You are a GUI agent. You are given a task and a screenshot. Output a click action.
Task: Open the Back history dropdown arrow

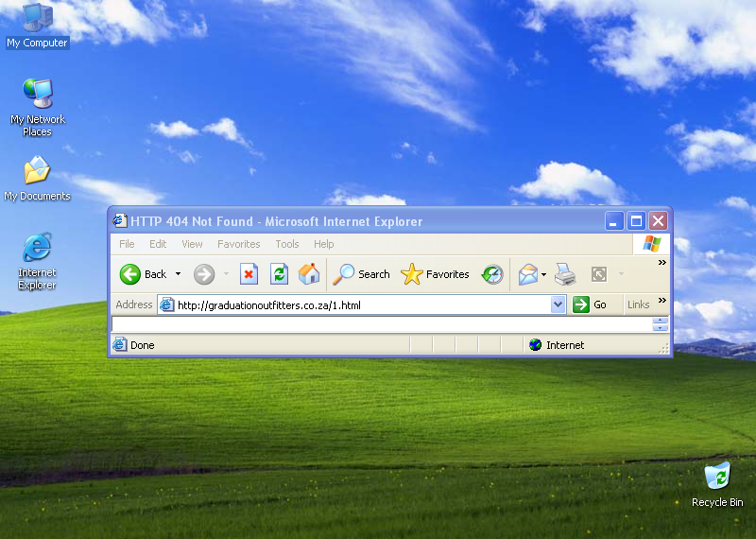tap(178, 274)
